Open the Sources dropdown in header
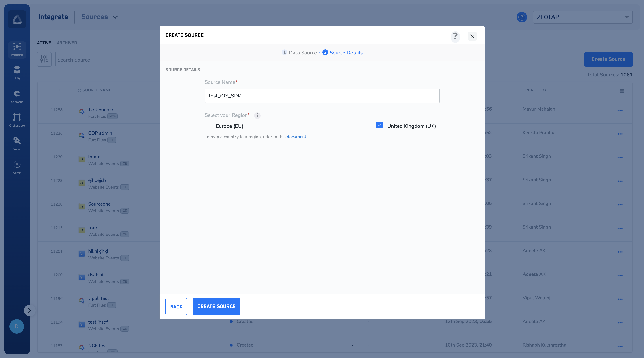 pos(99,17)
